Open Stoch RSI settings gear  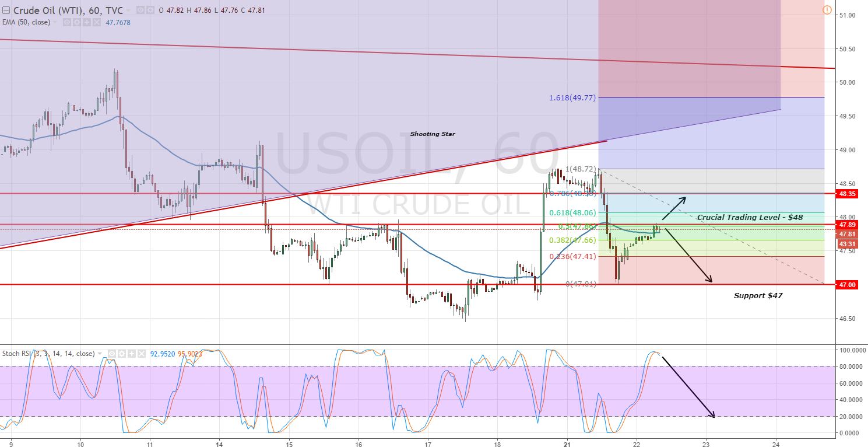(x=121, y=354)
